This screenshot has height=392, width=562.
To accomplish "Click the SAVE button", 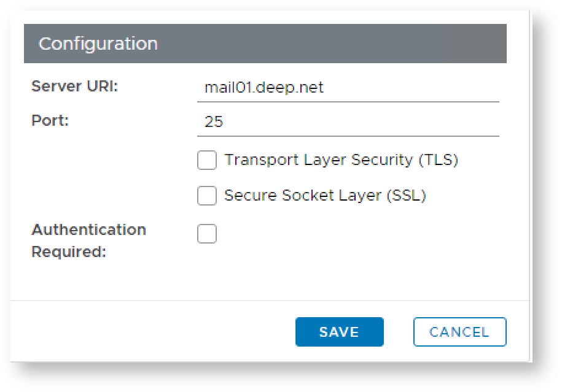I will (339, 332).
